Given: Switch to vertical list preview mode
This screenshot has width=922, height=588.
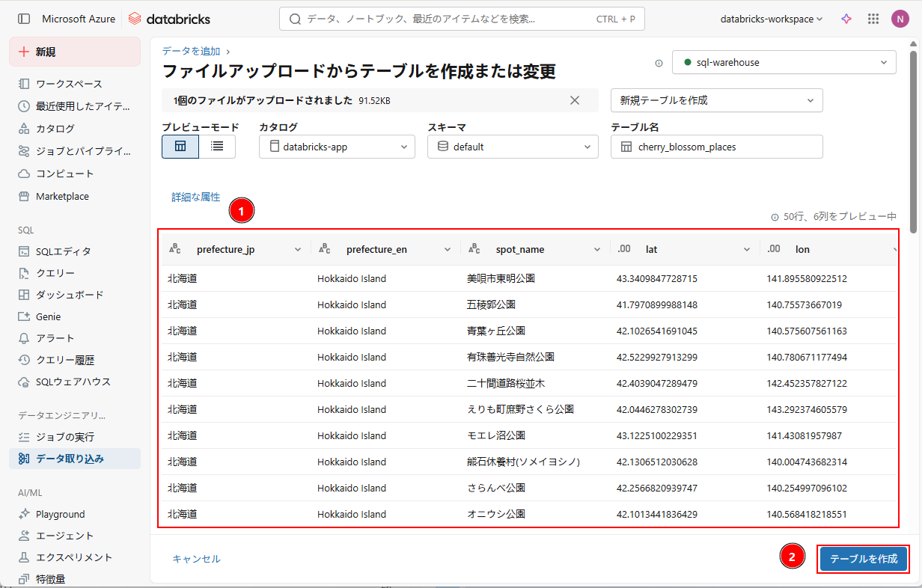Looking at the screenshot, I should 217,147.
